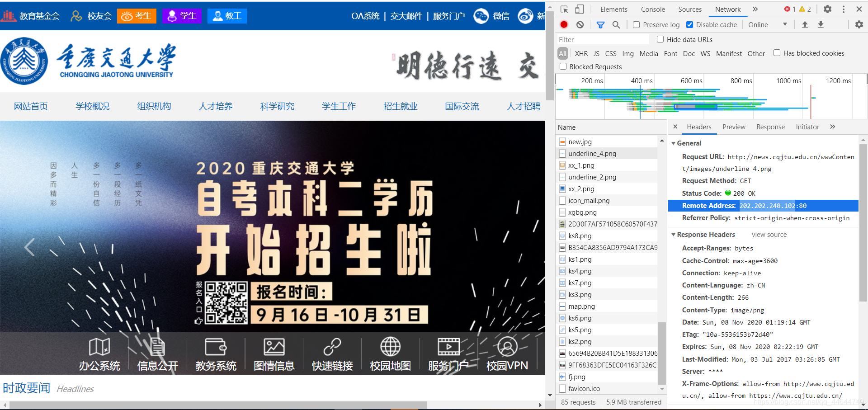Click the 快速链接 chain icon

tap(332, 347)
